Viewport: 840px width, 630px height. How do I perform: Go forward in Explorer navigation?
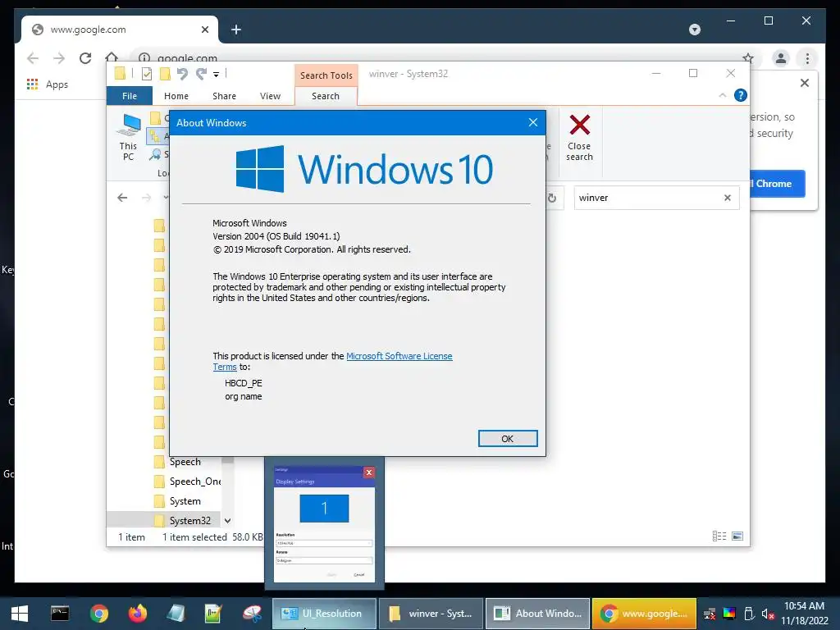tap(146, 198)
